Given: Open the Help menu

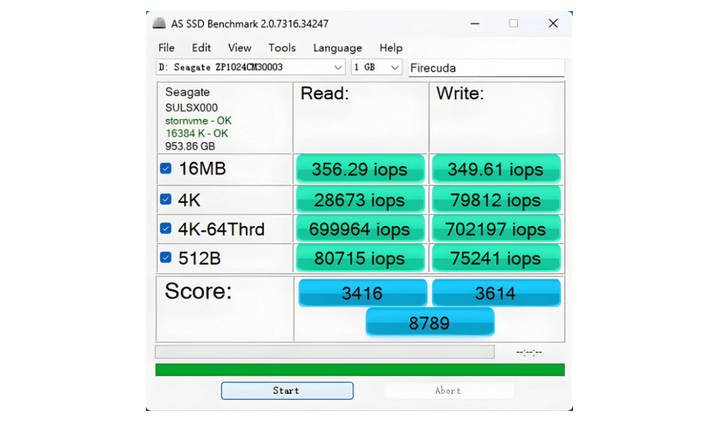Looking at the screenshot, I should [x=391, y=48].
